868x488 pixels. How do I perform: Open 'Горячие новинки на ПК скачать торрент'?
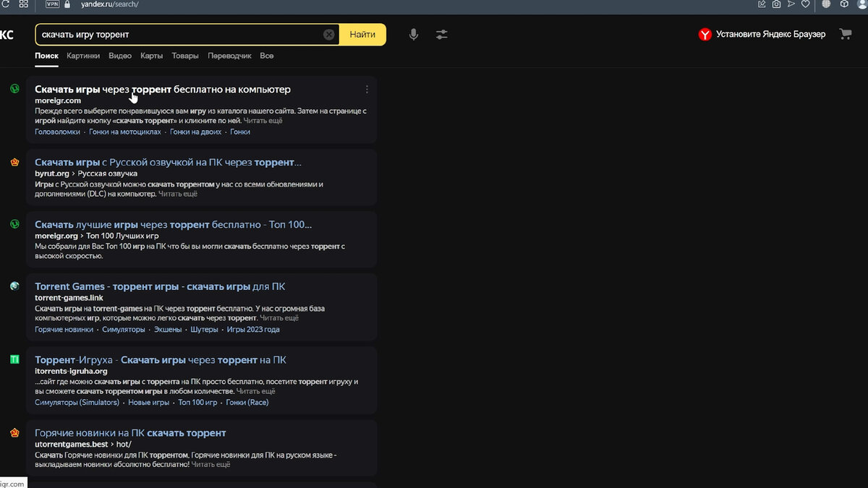[130, 433]
